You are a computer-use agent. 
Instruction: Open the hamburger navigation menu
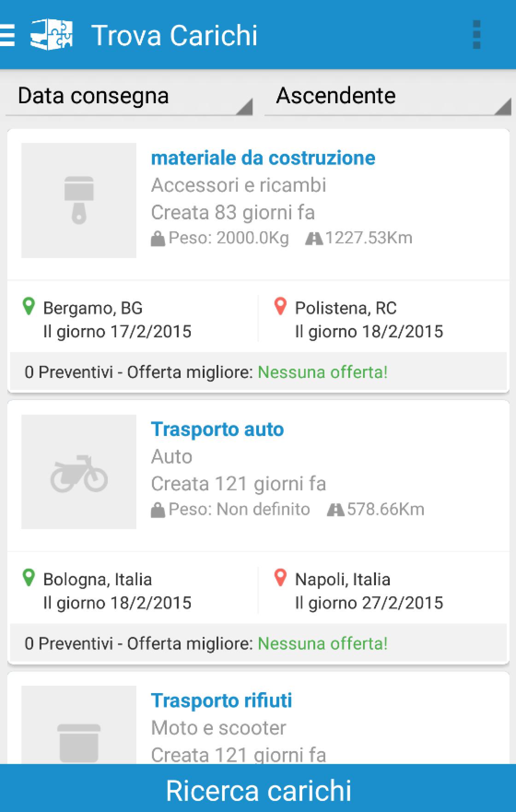[7, 35]
